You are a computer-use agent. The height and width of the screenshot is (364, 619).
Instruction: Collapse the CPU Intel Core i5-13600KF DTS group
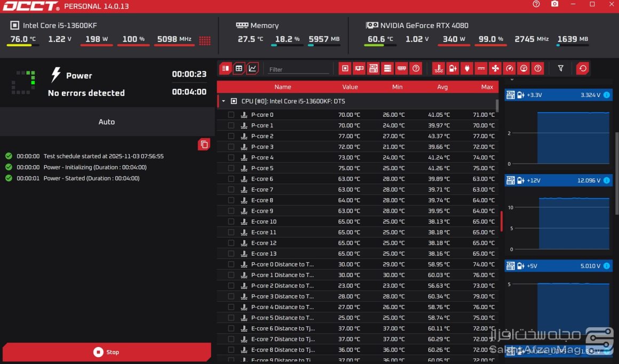point(224,101)
